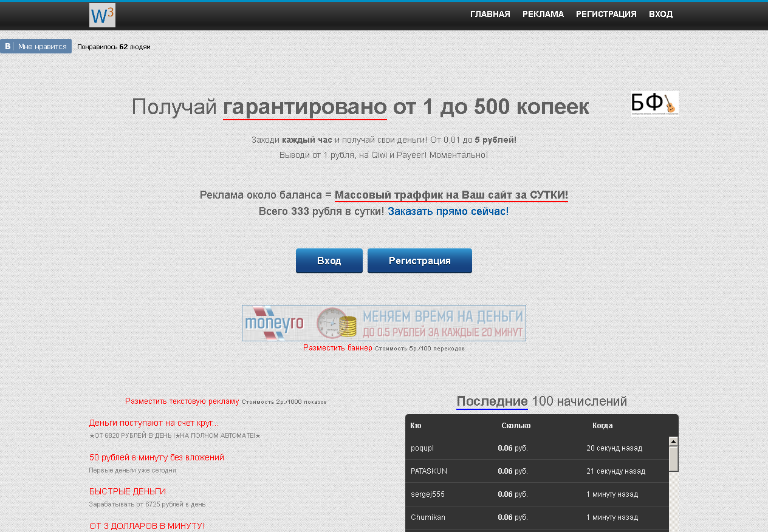
Task: Open the 50 рублей в минуту без вложений ad
Action: coord(157,457)
